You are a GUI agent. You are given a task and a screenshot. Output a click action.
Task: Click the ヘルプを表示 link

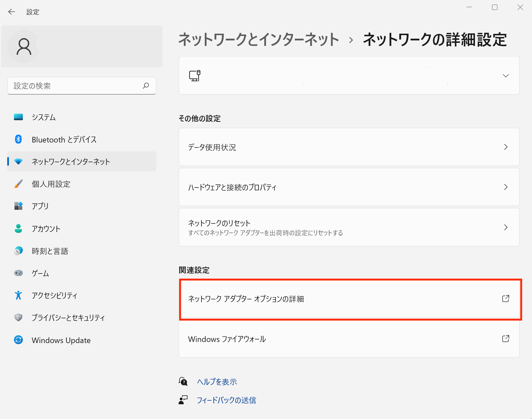coord(217,382)
